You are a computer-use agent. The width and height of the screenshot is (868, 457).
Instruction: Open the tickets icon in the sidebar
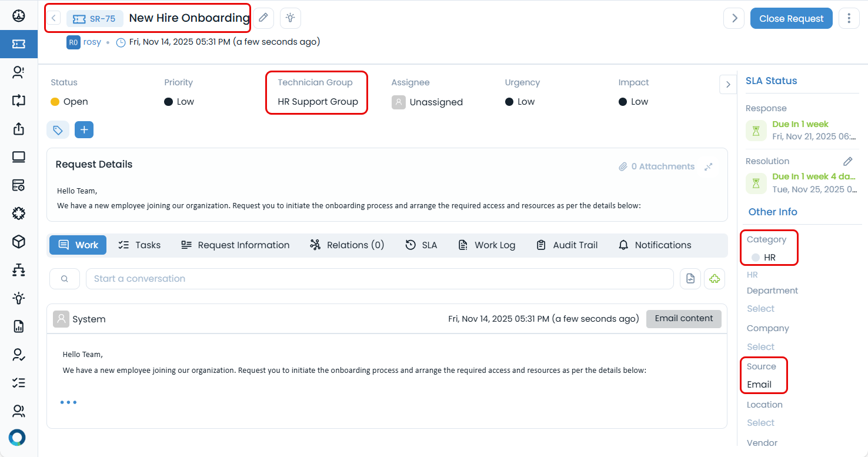click(x=19, y=44)
